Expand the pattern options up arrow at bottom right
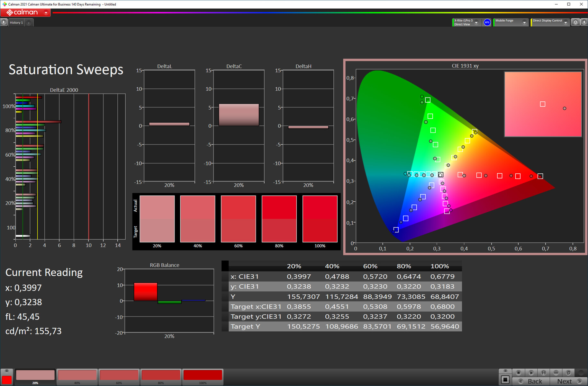Image resolution: width=588 pixels, height=386 pixels. (505, 371)
